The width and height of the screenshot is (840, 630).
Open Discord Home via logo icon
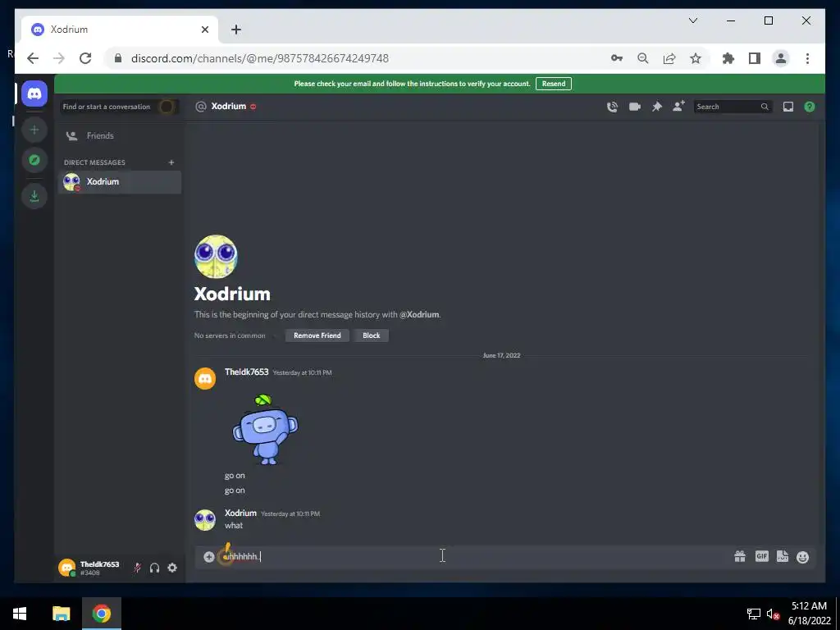pos(34,94)
